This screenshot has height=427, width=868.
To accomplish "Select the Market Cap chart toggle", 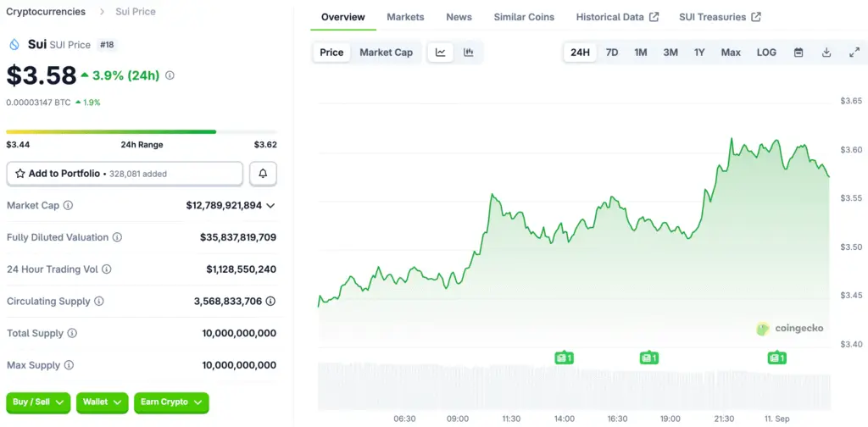I will coord(387,53).
